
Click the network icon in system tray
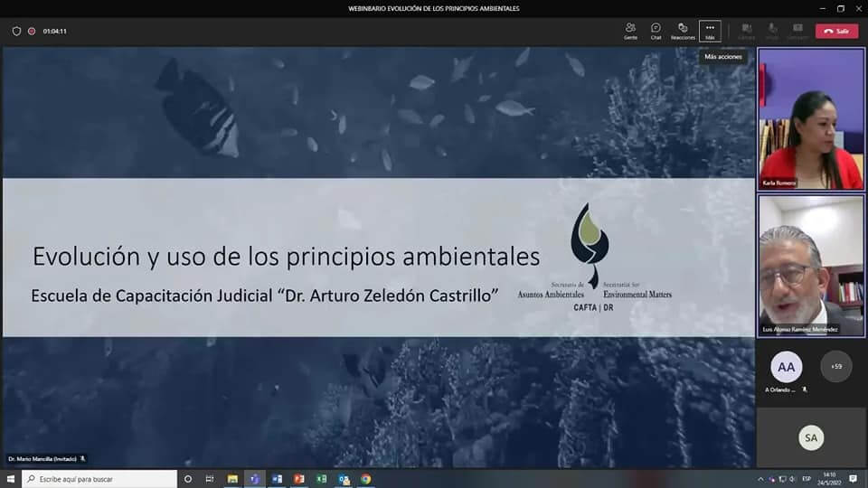(x=782, y=479)
